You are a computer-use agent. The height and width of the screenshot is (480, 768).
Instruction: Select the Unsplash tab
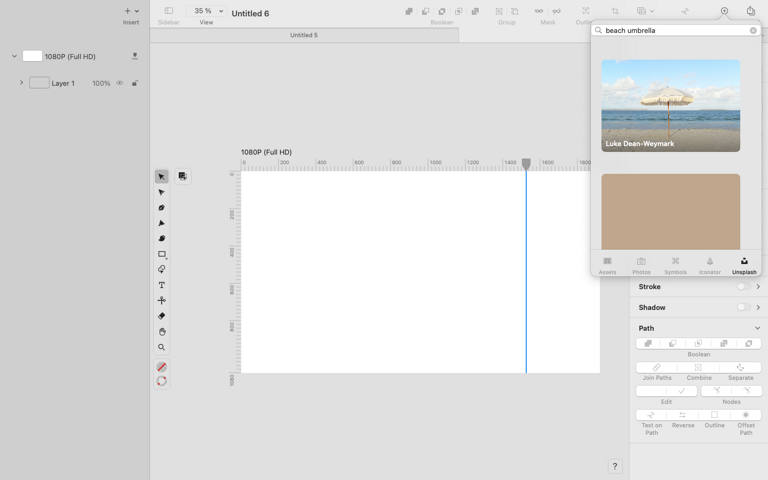coord(744,265)
